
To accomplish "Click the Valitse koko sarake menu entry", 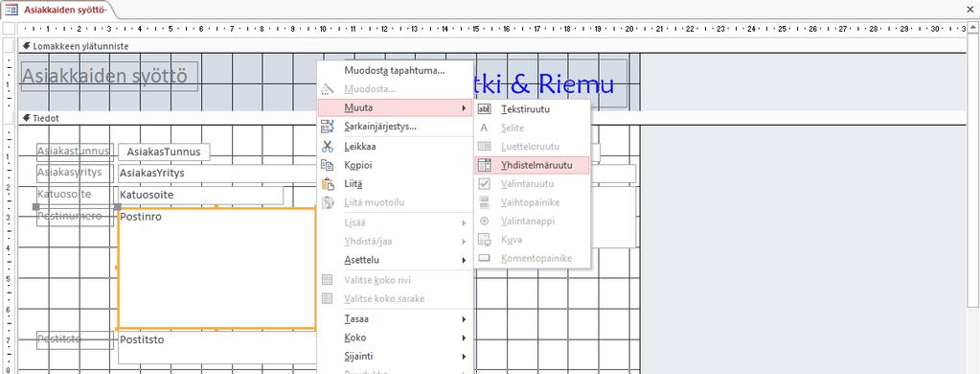I will 395,298.
